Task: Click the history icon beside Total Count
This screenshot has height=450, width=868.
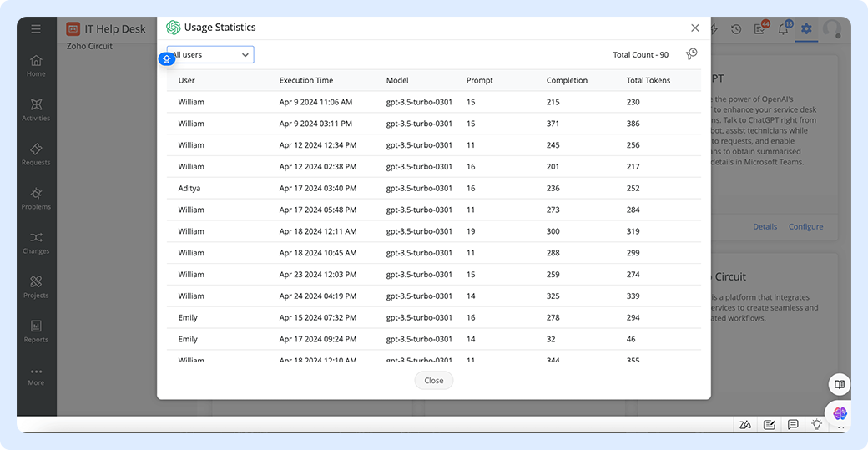Action: [x=691, y=54]
